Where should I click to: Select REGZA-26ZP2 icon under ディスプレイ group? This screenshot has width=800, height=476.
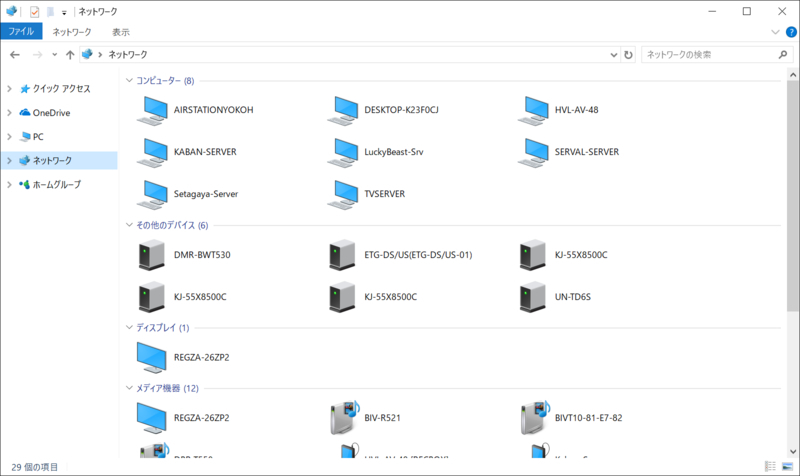[x=152, y=357]
